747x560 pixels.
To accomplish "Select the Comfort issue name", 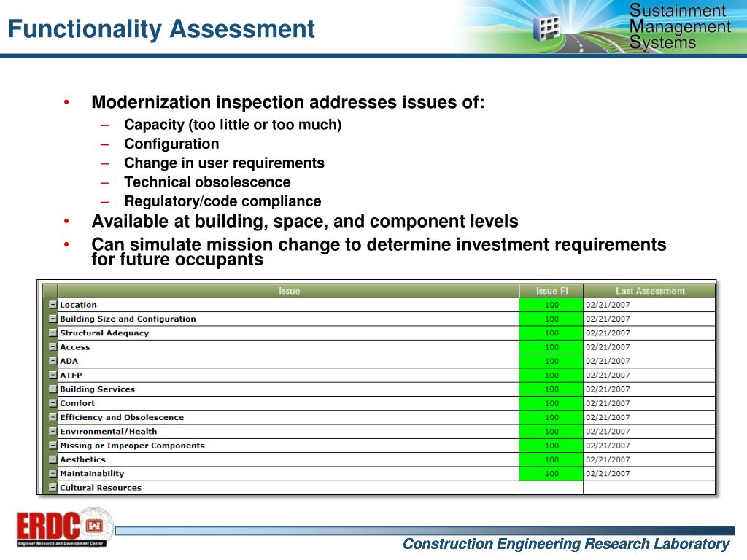I will [77, 402].
